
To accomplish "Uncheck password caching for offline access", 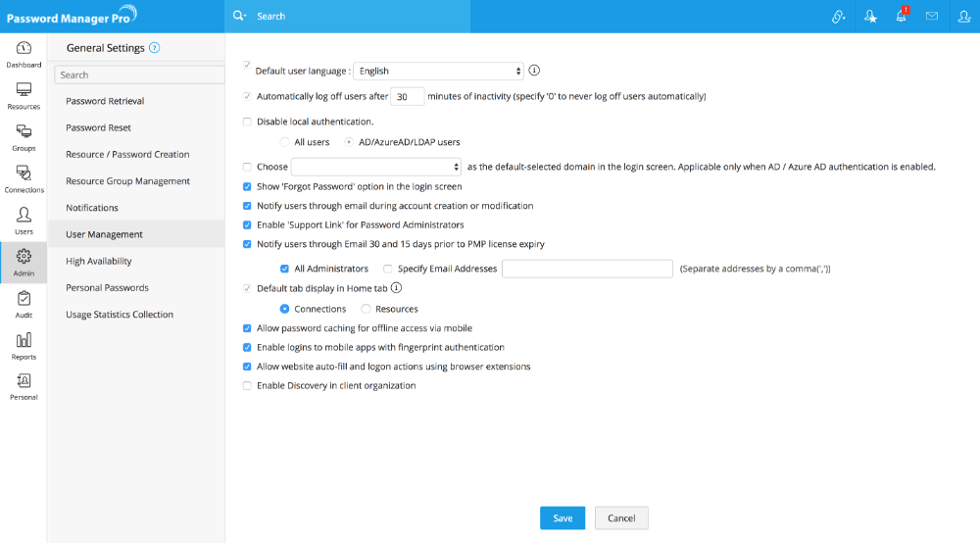I will pos(247,328).
